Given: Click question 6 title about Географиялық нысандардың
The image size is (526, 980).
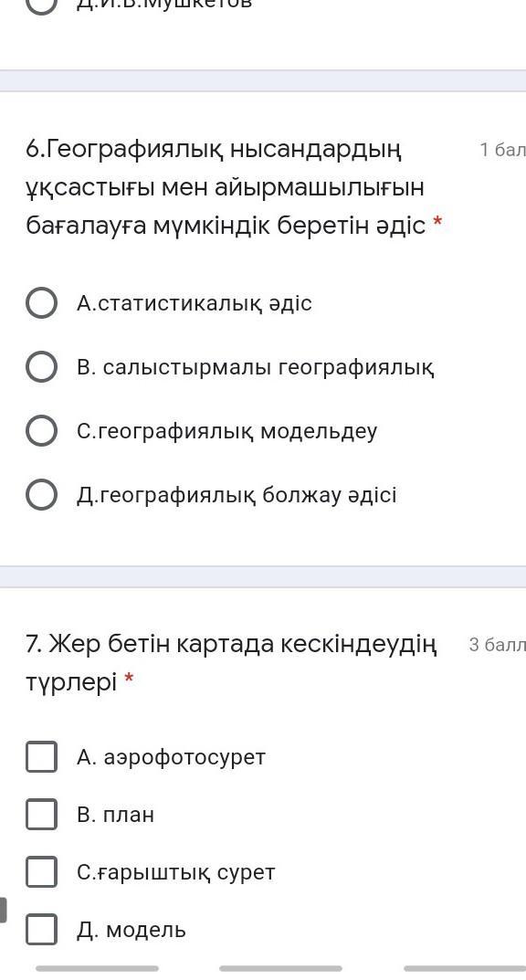Looking at the screenshot, I should [226, 187].
